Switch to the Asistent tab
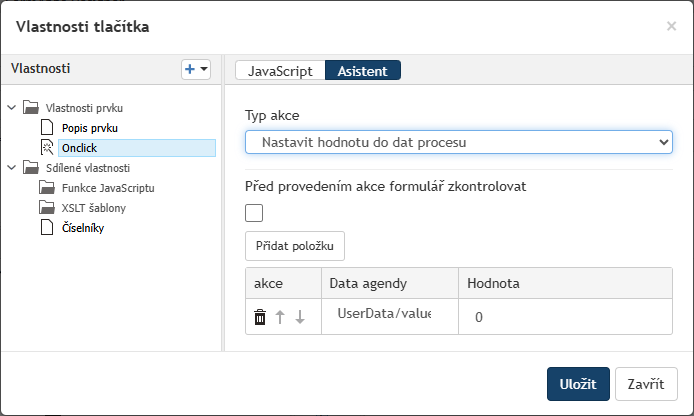 [362, 71]
